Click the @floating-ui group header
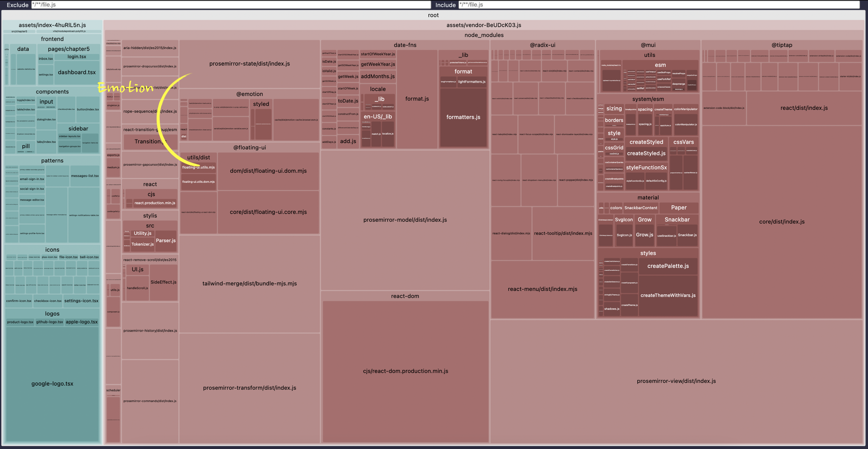 (x=249, y=148)
